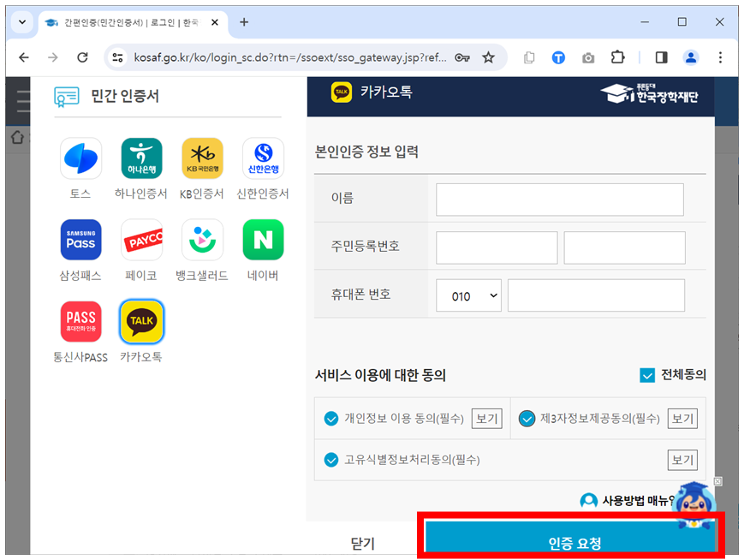This screenshot has width=744, height=560.
Task: Open the Chrome three-dot menu
Action: pos(720,57)
